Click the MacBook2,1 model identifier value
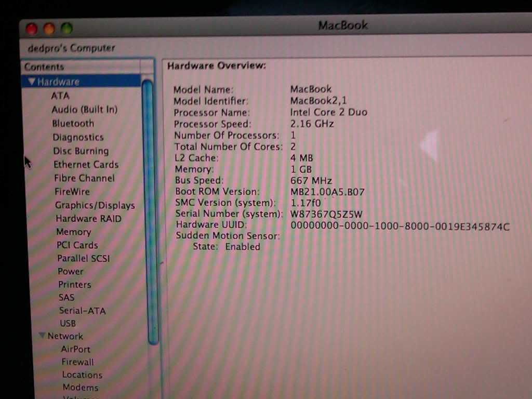532x399 pixels. (318, 101)
